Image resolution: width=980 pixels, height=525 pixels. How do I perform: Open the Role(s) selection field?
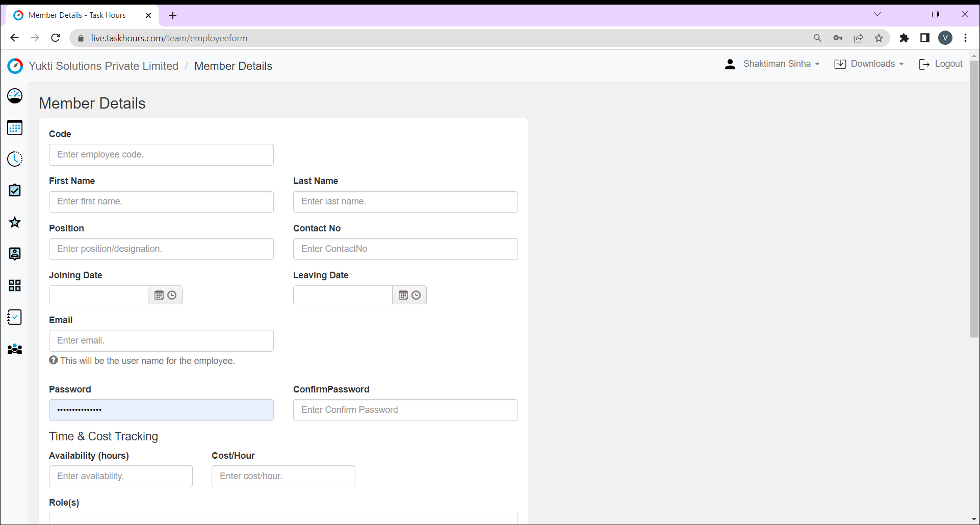coord(283,519)
